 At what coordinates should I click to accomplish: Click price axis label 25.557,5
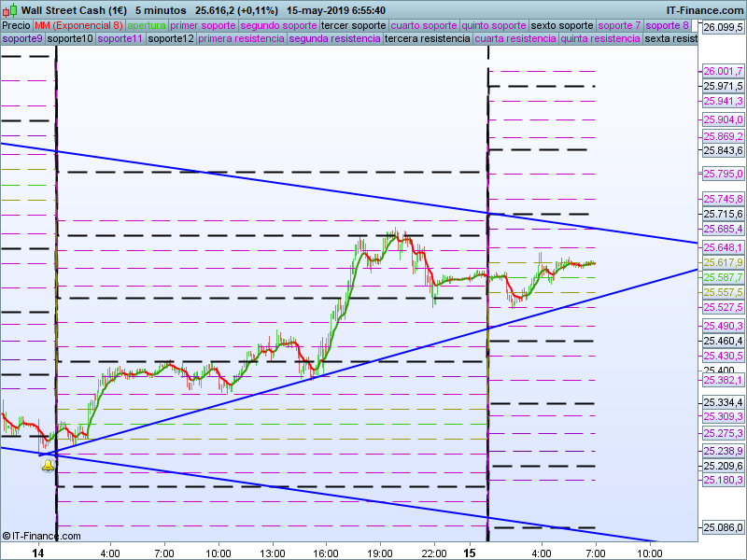click(723, 292)
